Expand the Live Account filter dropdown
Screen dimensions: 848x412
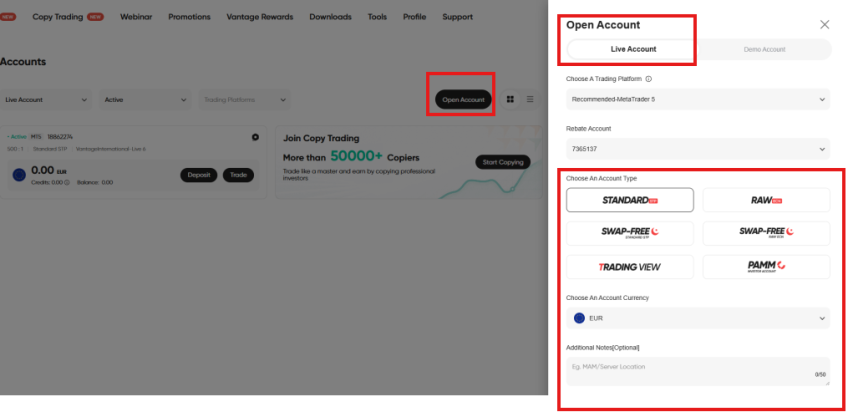tap(46, 100)
